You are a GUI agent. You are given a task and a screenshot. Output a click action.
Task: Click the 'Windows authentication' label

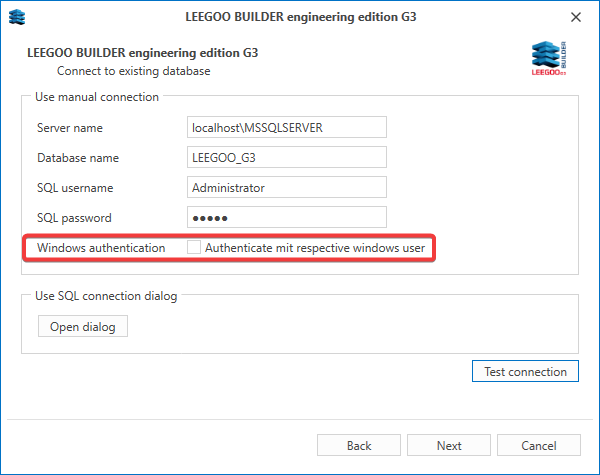click(x=101, y=248)
